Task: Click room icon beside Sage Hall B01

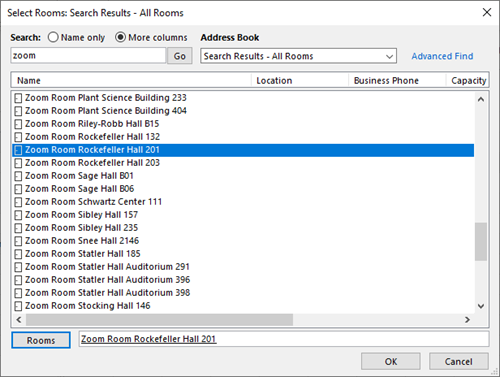Action: 18,176
